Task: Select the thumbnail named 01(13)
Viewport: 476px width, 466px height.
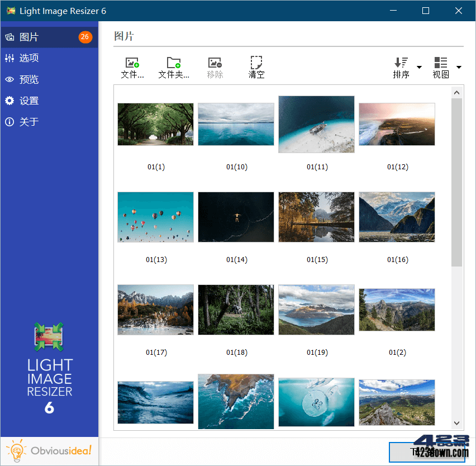Action: (x=155, y=217)
